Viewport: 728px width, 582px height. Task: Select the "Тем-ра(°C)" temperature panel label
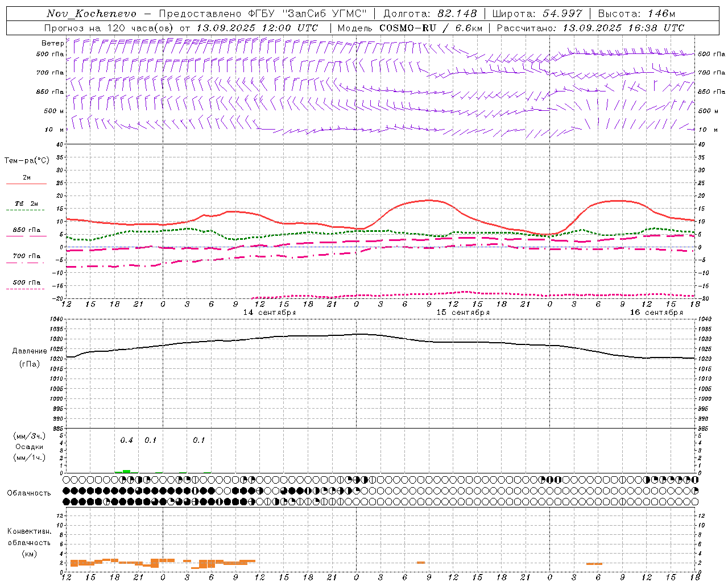(x=27, y=161)
